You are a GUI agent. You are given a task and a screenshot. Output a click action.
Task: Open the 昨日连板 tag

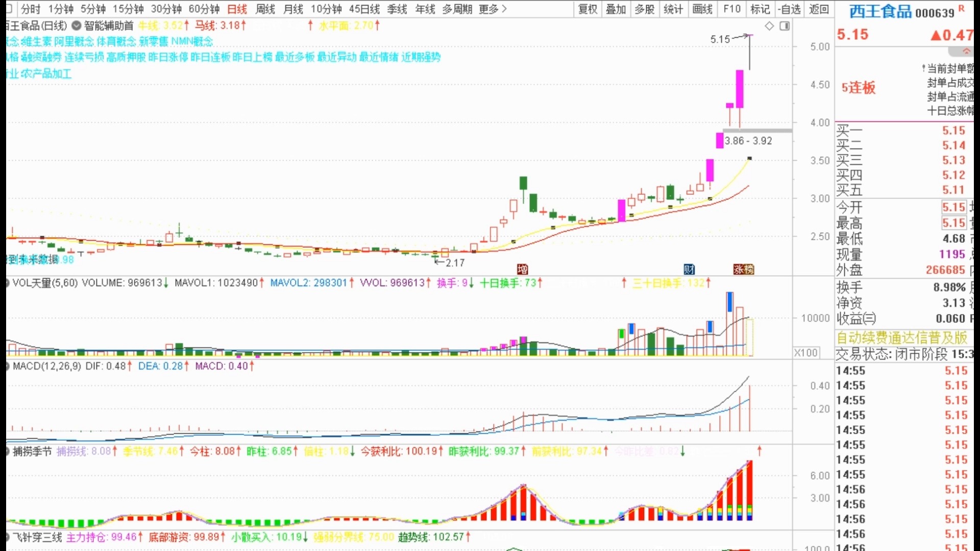click(x=210, y=57)
